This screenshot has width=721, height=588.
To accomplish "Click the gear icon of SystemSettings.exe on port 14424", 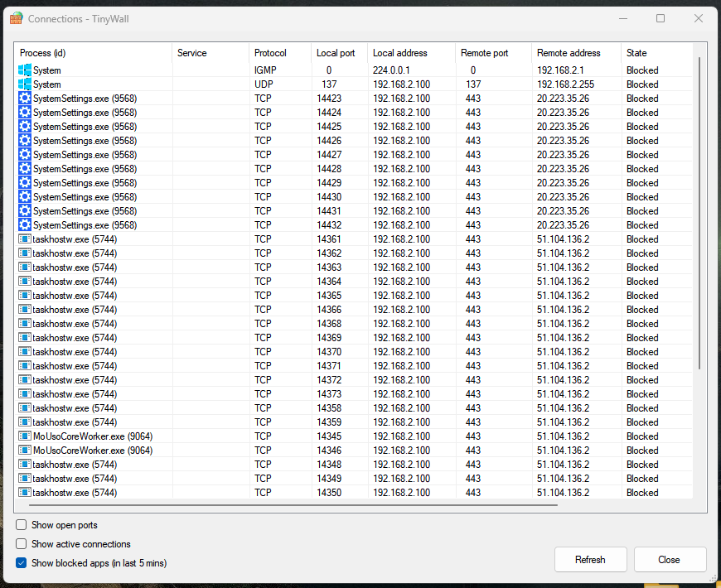I will point(25,113).
